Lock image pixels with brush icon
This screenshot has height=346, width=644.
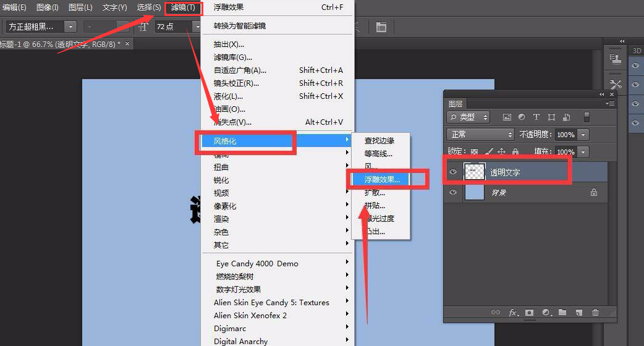(x=488, y=151)
